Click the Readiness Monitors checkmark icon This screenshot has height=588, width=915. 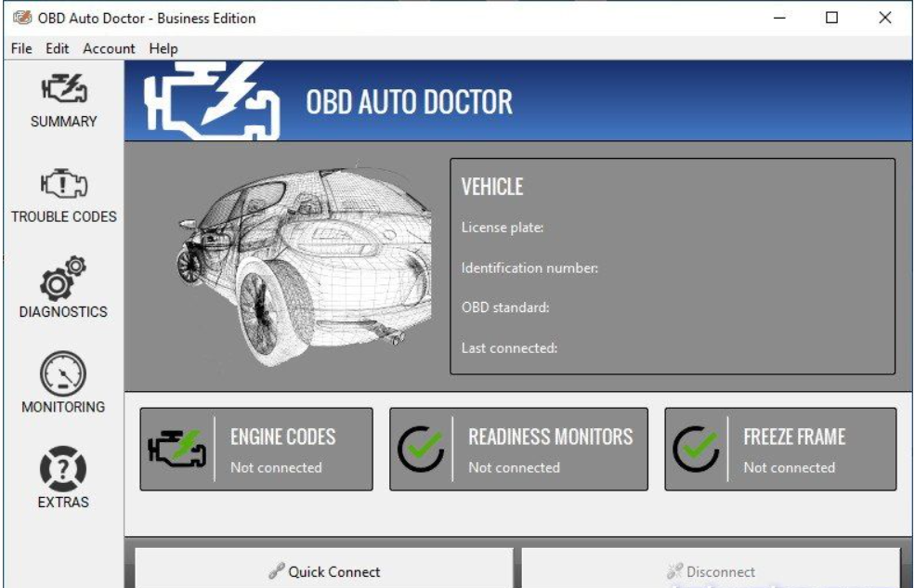pyautogui.click(x=420, y=449)
